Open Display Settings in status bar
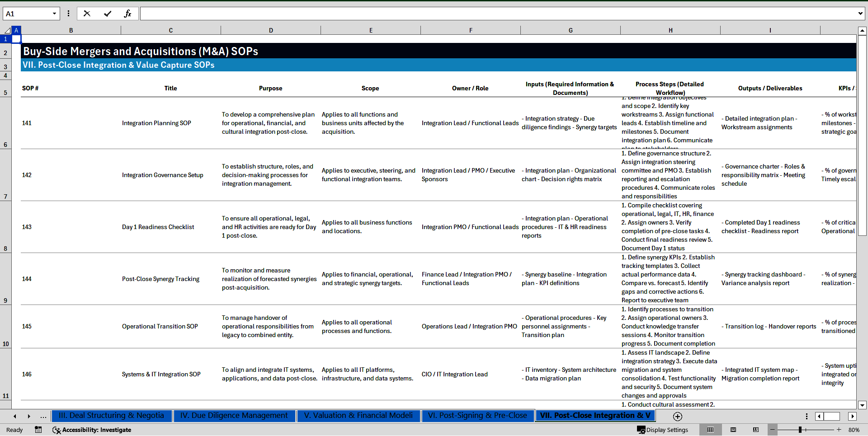Image resolution: width=868 pixels, height=436 pixels. click(x=663, y=430)
